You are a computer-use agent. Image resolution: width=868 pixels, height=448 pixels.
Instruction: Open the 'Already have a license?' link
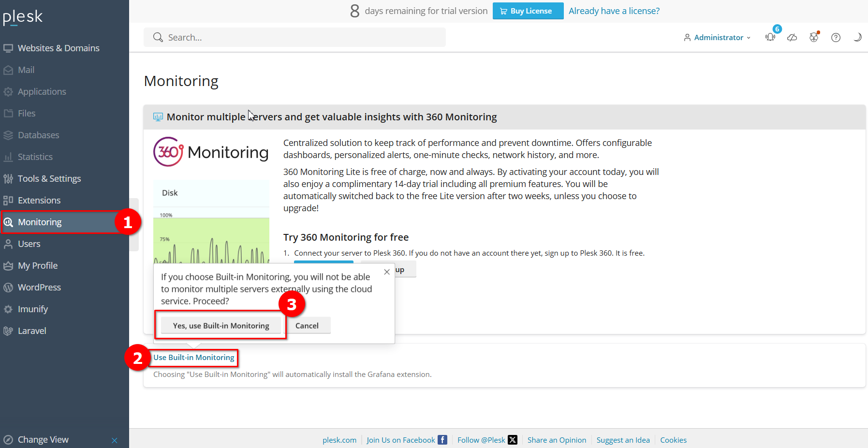pyautogui.click(x=614, y=11)
